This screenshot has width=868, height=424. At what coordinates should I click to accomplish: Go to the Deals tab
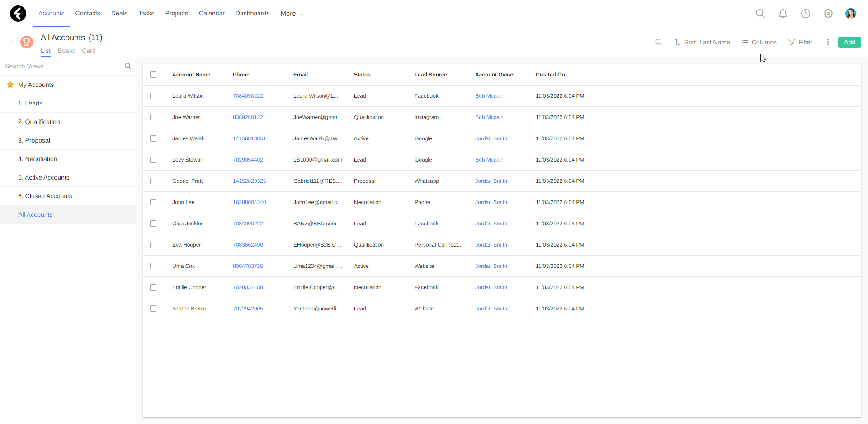tap(119, 13)
